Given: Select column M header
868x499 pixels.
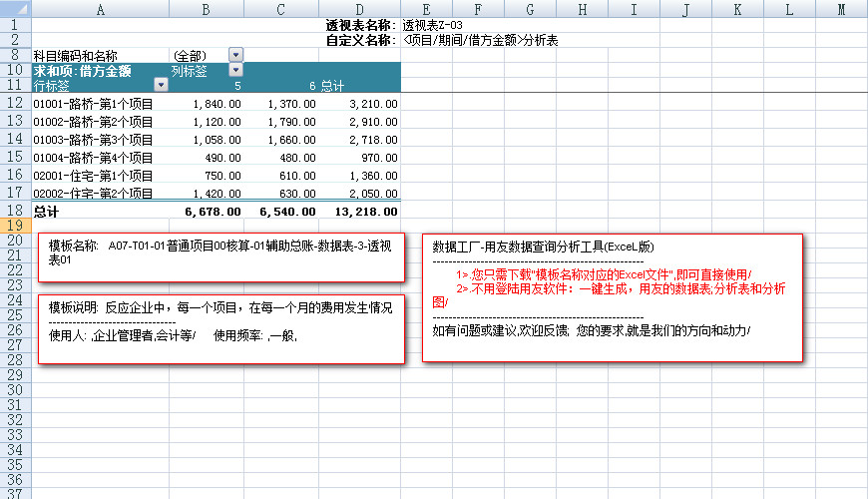Looking at the screenshot, I should click(841, 9).
